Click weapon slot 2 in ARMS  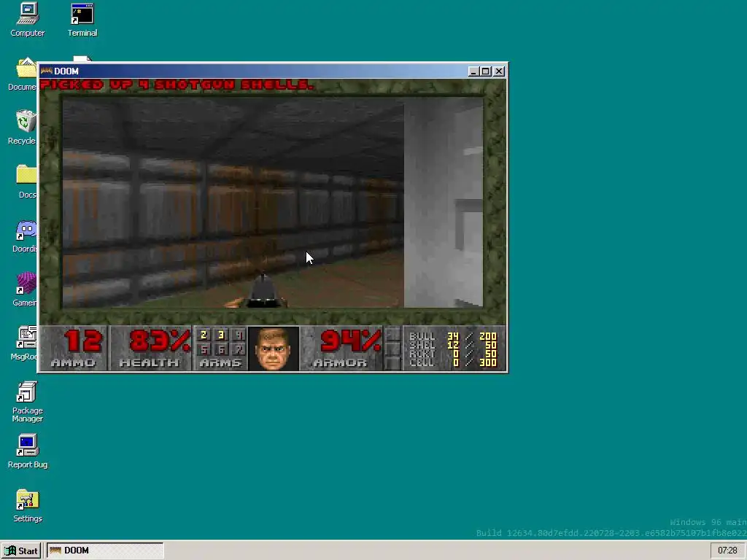coord(204,335)
